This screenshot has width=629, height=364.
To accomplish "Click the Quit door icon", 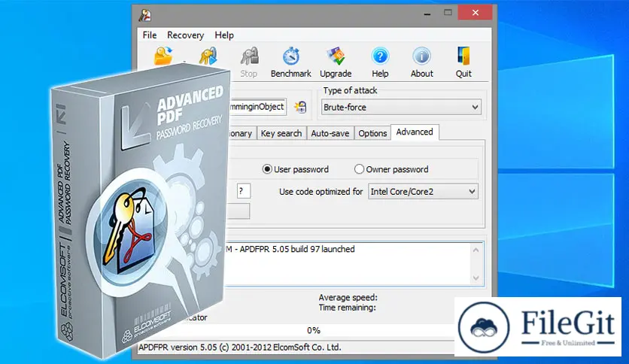I will (x=463, y=62).
